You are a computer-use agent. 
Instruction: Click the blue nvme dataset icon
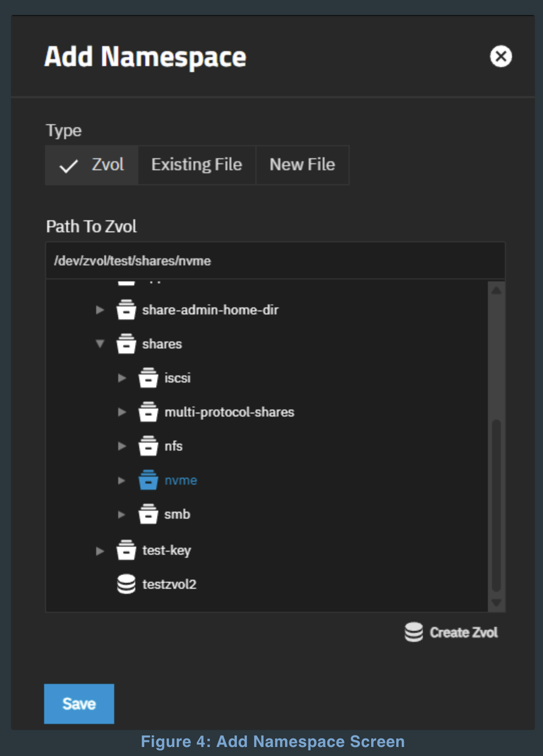point(148,480)
